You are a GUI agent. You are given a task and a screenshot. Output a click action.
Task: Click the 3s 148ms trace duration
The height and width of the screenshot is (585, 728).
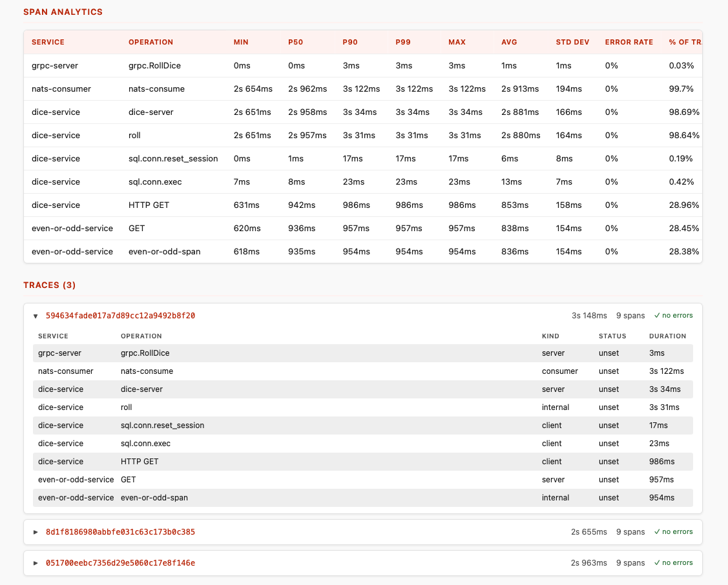pyautogui.click(x=589, y=316)
